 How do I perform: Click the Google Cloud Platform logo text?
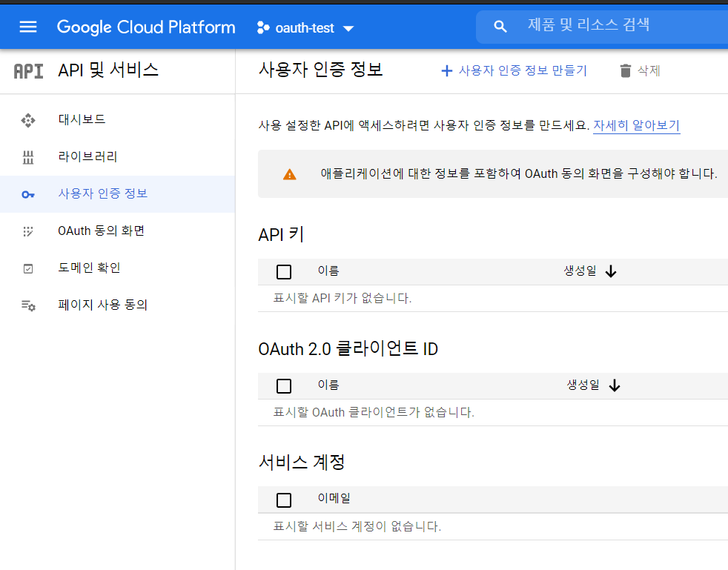(x=146, y=27)
